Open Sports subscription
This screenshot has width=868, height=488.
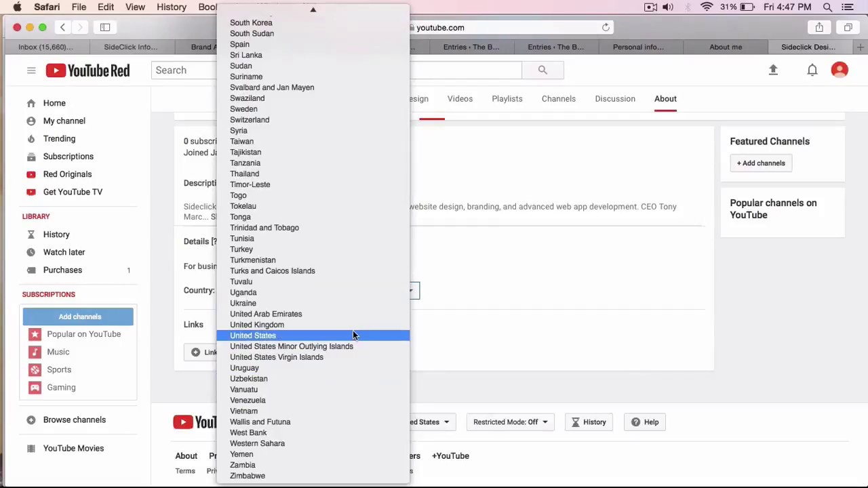(x=59, y=369)
